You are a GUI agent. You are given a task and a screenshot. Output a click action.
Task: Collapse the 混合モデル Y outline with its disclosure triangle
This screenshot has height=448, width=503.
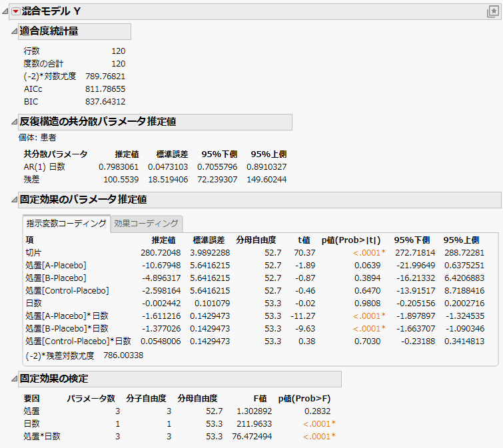pyautogui.click(x=5, y=11)
